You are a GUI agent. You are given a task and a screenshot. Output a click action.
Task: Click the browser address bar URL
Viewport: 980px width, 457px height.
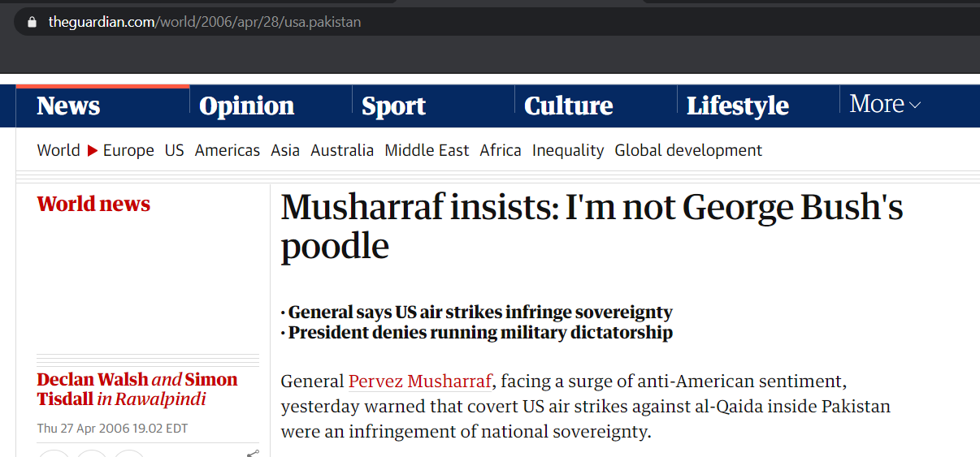[205, 22]
